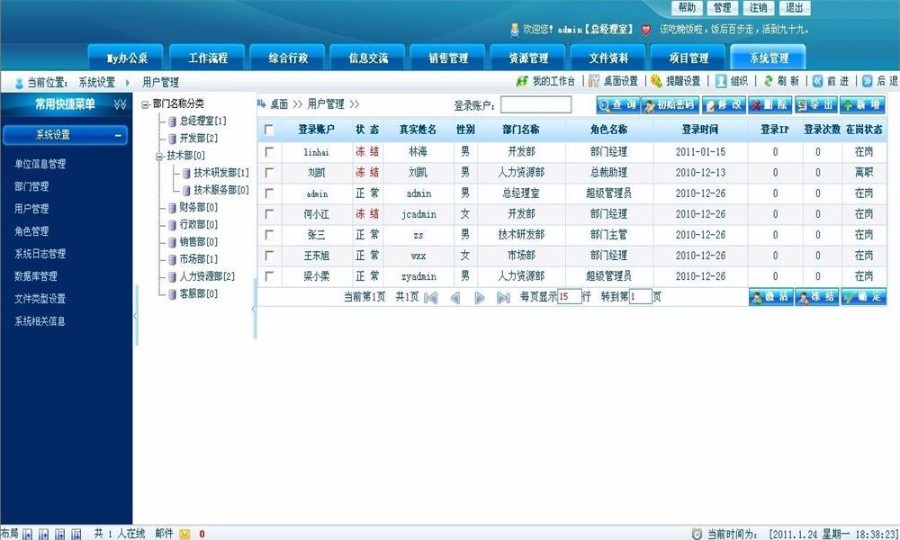Select the 系统管理 tab
This screenshot has height=540, width=900.
pos(769,57)
